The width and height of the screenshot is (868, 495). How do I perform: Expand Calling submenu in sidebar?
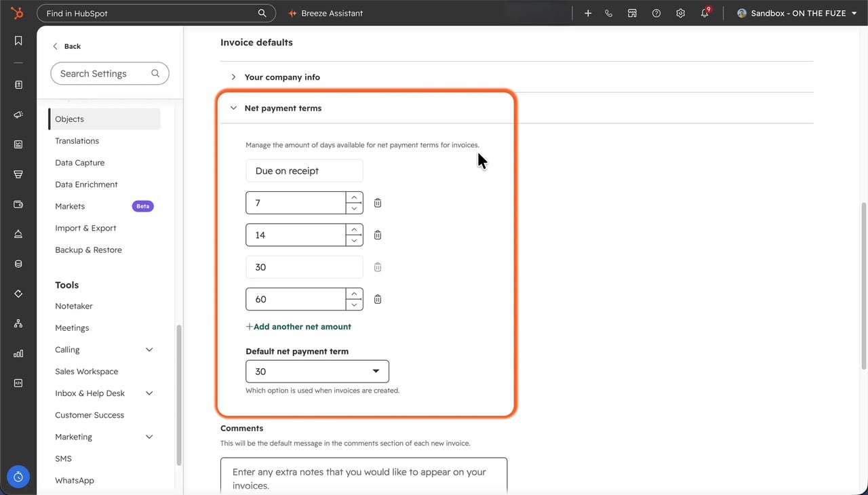coord(149,349)
